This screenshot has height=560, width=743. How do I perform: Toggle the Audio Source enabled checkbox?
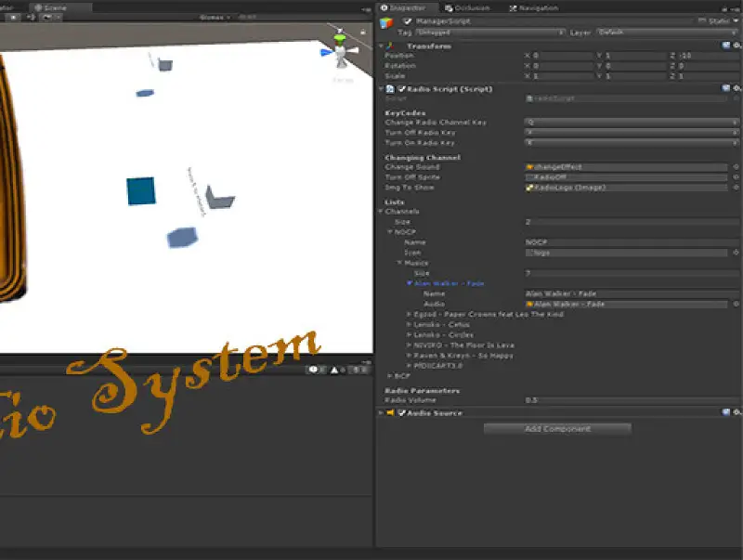point(401,413)
